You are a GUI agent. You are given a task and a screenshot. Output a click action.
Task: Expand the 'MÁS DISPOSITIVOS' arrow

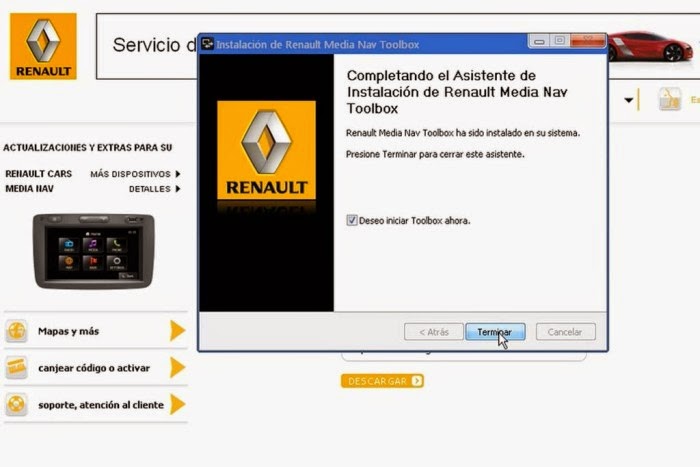point(178,174)
